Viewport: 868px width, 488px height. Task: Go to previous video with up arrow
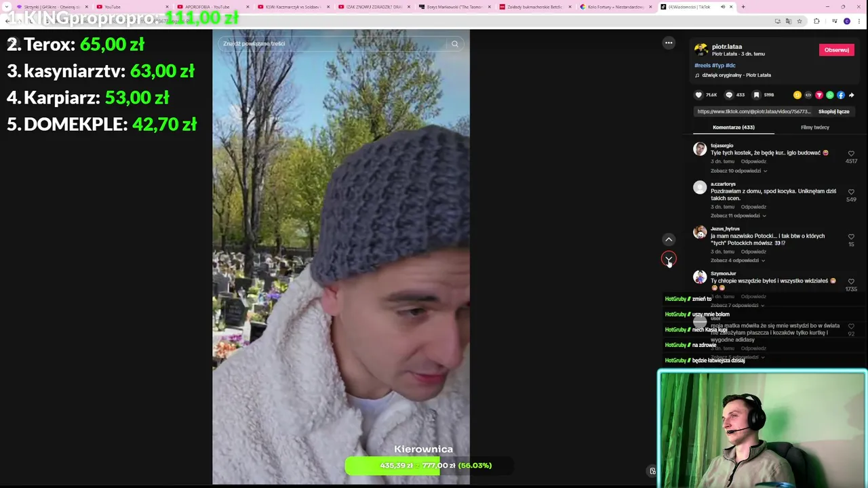pos(669,239)
